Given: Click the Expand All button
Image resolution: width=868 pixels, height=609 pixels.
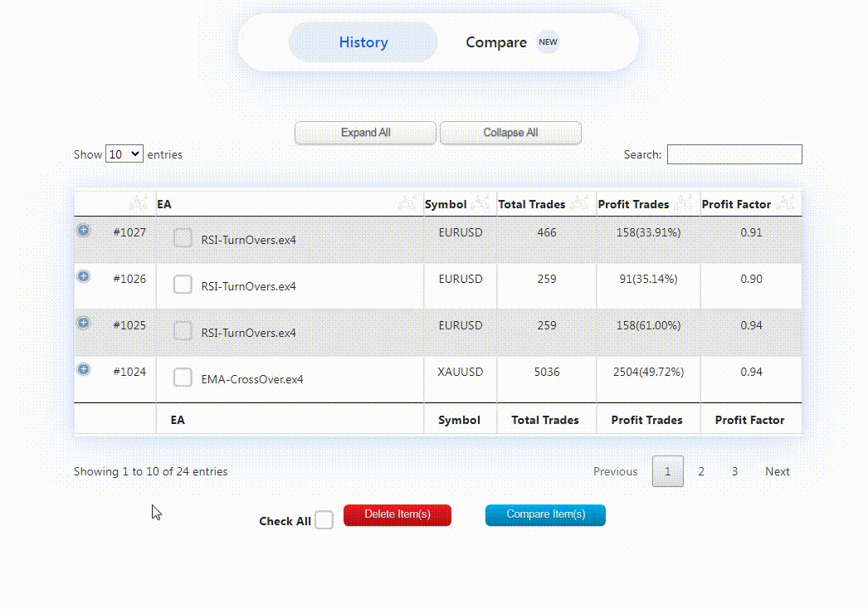Looking at the screenshot, I should tap(365, 132).
